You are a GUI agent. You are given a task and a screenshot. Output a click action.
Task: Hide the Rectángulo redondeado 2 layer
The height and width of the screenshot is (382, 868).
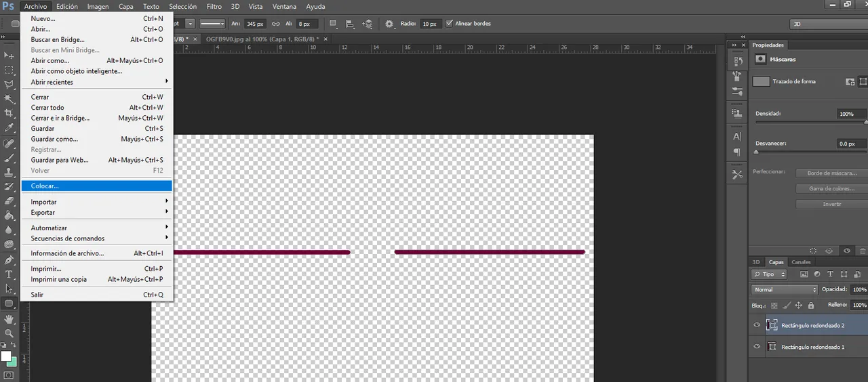click(x=757, y=325)
